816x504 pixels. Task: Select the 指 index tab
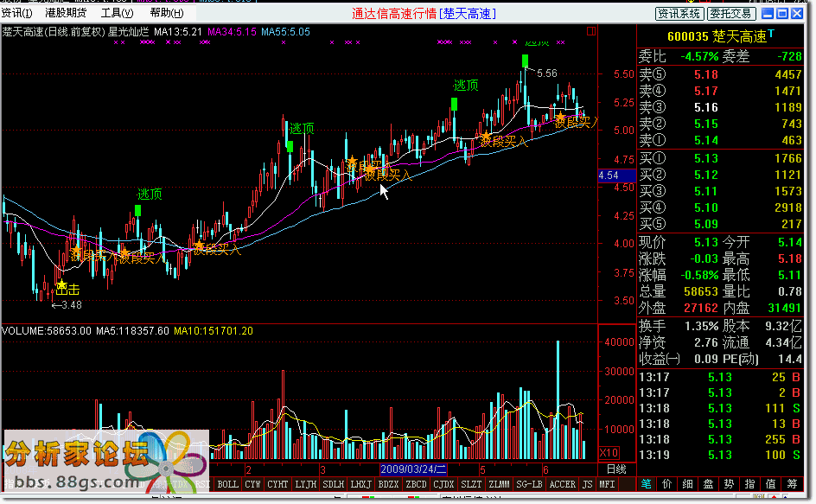tap(750, 484)
